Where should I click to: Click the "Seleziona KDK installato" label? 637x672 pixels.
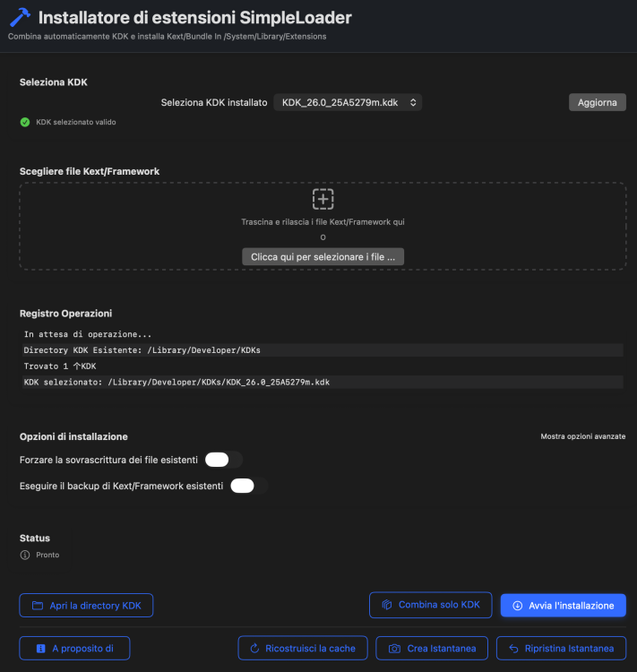pos(214,102)
